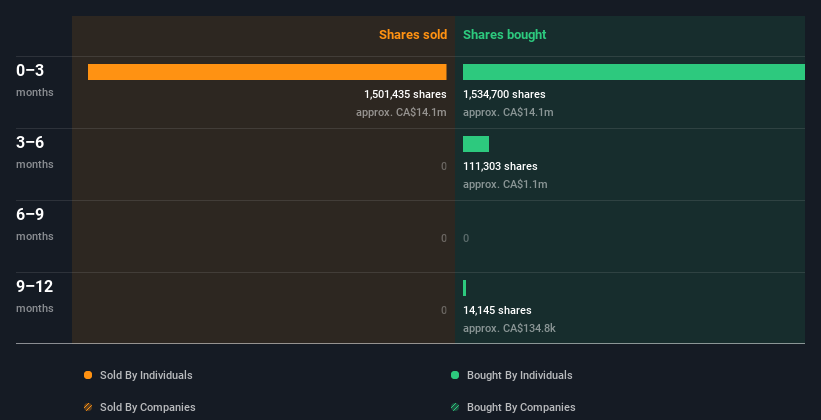Click the striped Bought By Companies legend dot

(455, 407)
